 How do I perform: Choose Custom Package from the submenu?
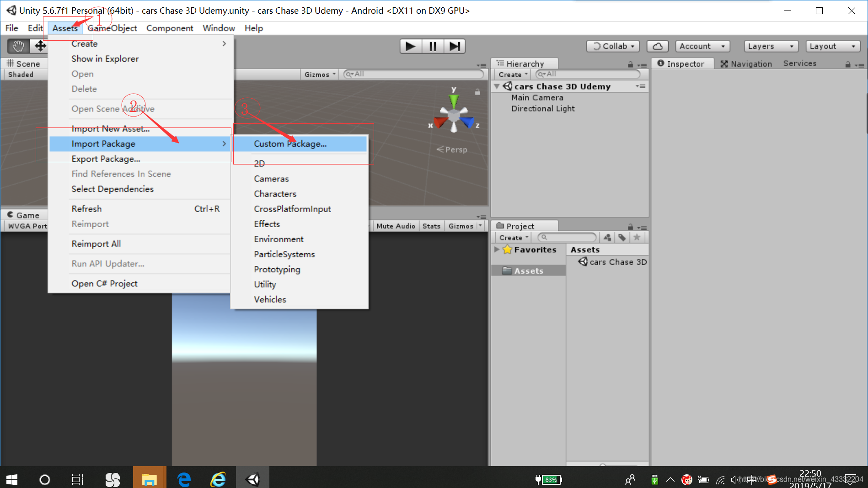[x=300, y=144]
